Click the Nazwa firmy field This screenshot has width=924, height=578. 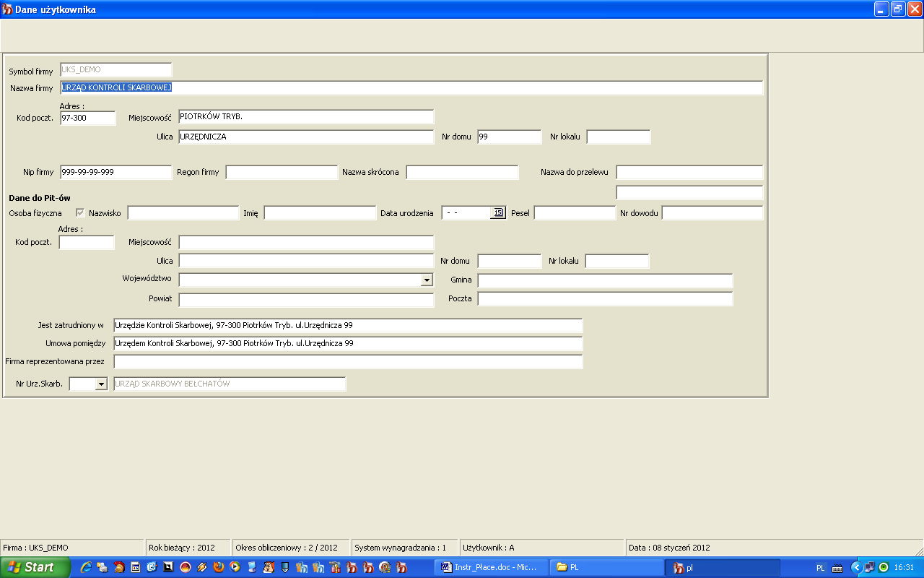point(411,88)
